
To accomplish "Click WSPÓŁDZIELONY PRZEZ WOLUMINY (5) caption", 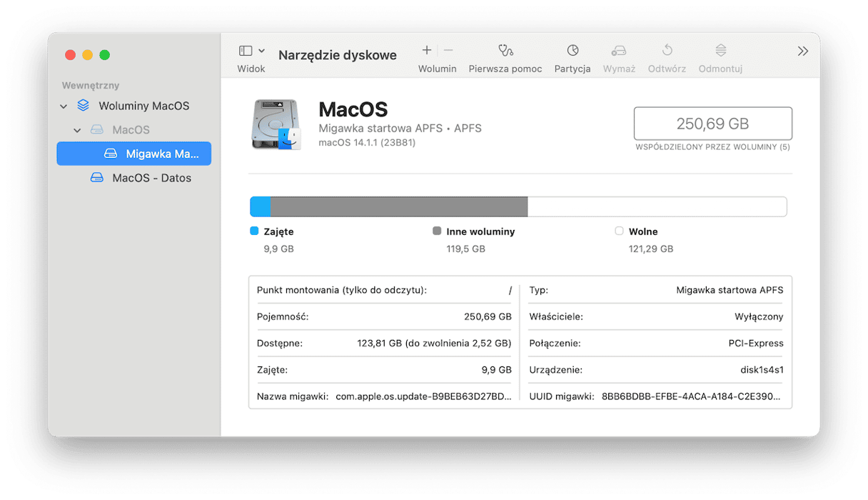I will (x=713, y=147).
